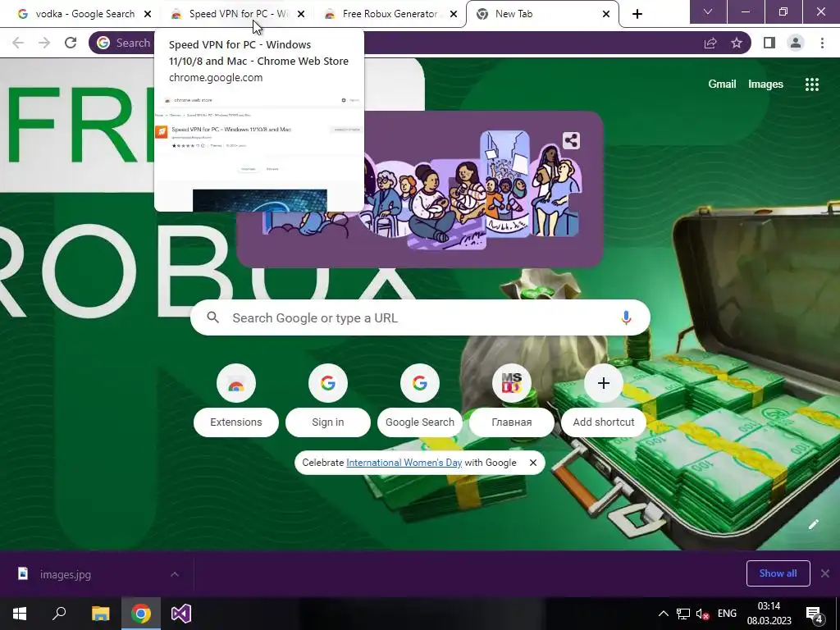Screen dimensions: 840x630
Task: Dismiss the Women's Day promo message
Action: click(532, 463)
